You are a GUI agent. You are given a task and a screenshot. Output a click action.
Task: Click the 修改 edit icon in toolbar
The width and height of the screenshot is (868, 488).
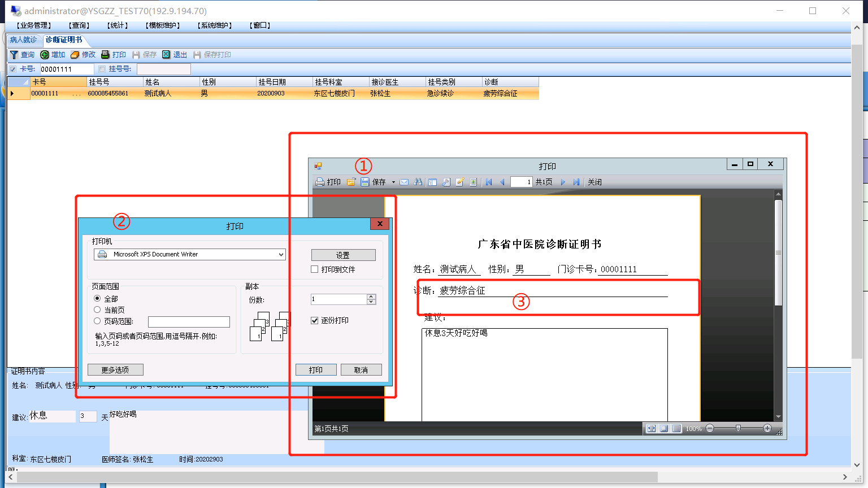coord(75,55)
